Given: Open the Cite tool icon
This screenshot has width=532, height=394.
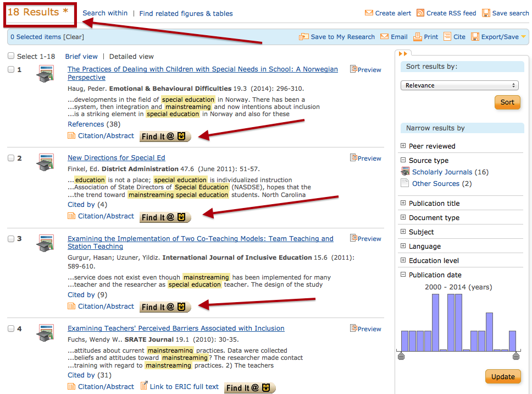Looking at the screenshot, I should tap(446, 36).
